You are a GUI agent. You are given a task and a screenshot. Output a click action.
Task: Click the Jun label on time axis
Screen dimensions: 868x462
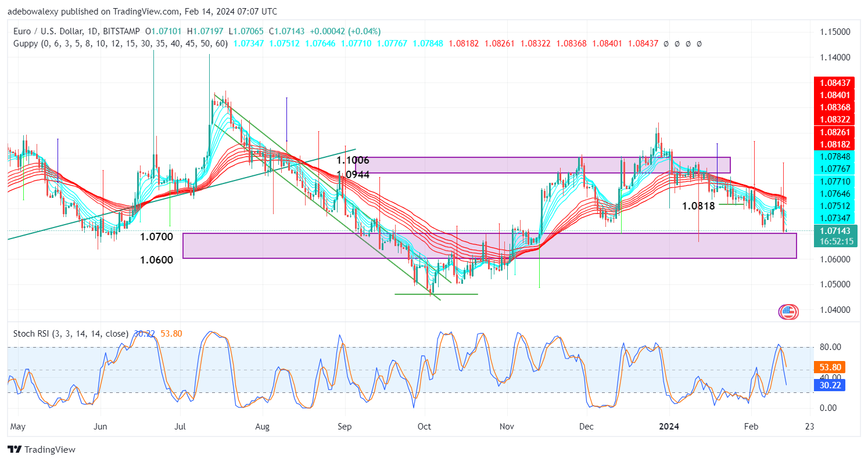[x=101, y=427]
